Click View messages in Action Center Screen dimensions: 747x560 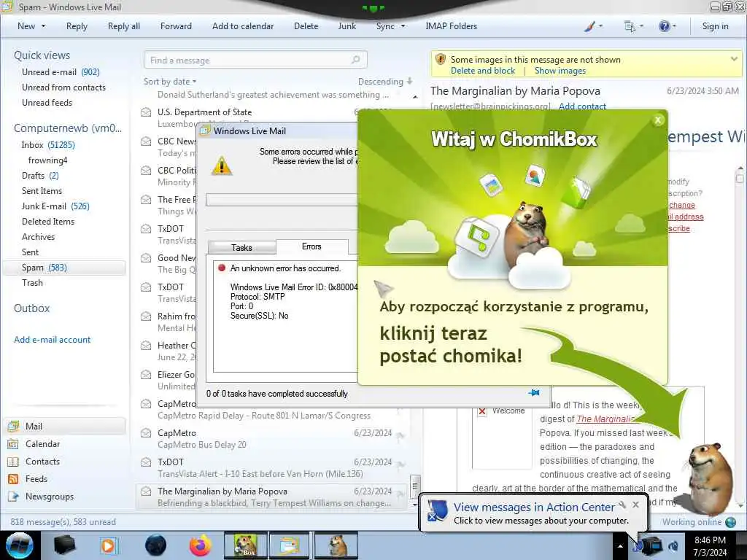tap(534, 507)
